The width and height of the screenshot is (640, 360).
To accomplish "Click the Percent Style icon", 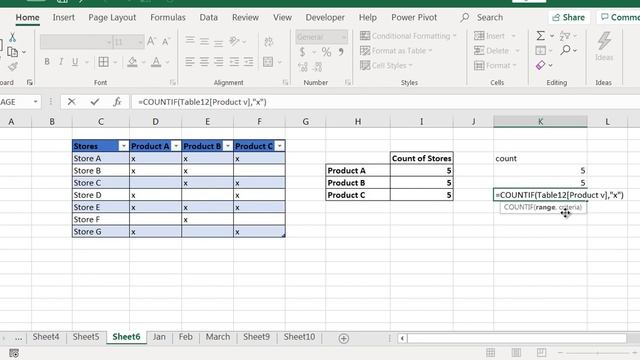I will (x=326, y=52).
